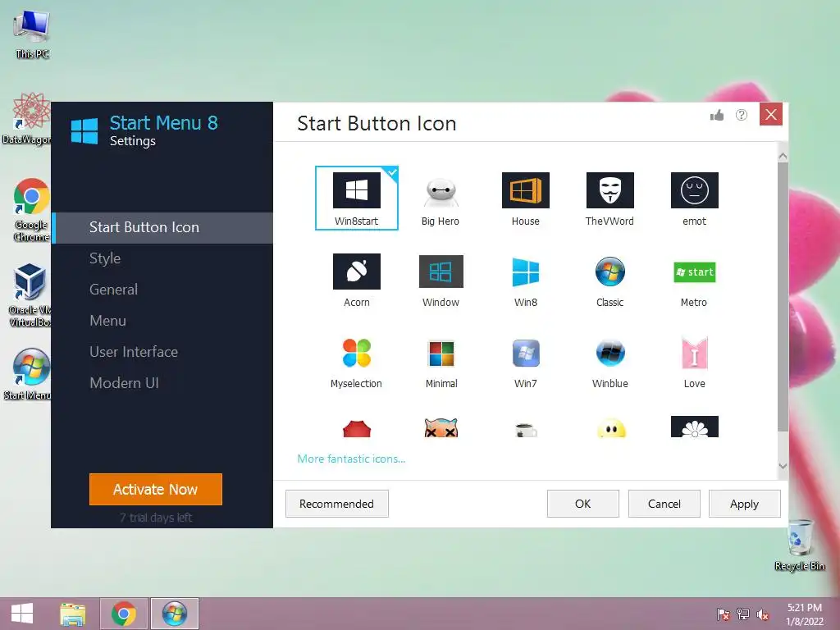Click the scroll up arrow of icon list
This screenshot has height=630, width=840.
tap(783, 156)
